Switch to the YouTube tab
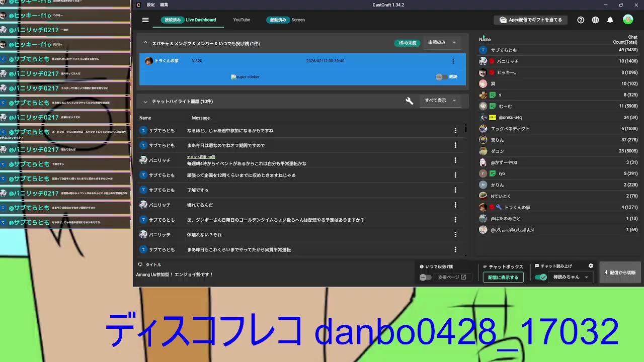 click(x=242, y=20)
